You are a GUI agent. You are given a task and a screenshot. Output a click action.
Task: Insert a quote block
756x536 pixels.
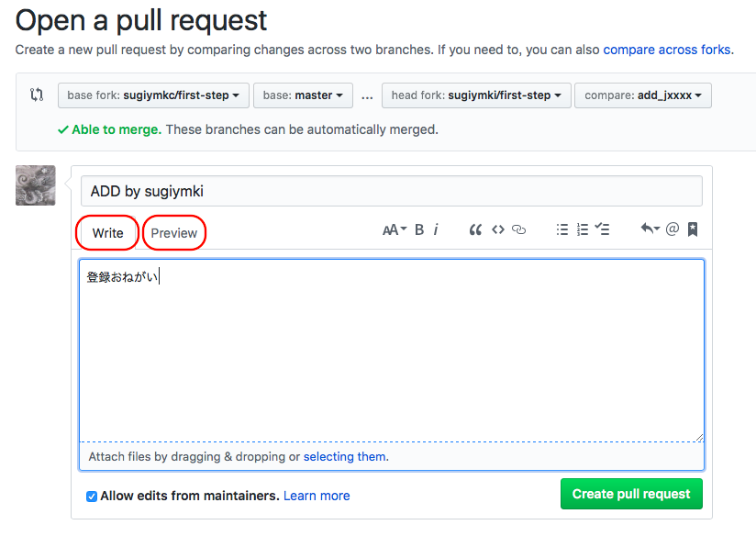coord(475,230)
